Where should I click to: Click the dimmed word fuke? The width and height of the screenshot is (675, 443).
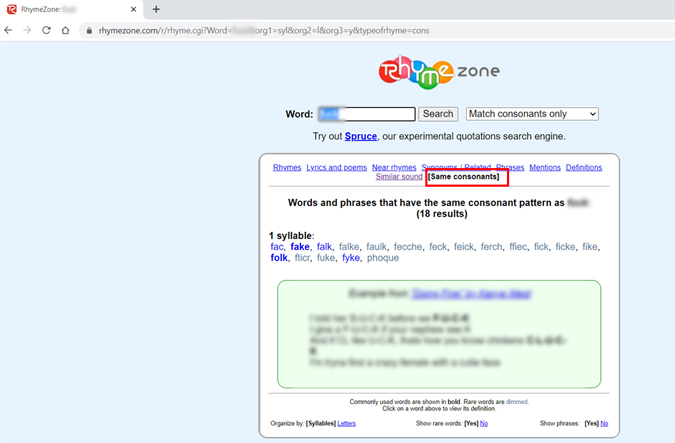tap(326, 258)
